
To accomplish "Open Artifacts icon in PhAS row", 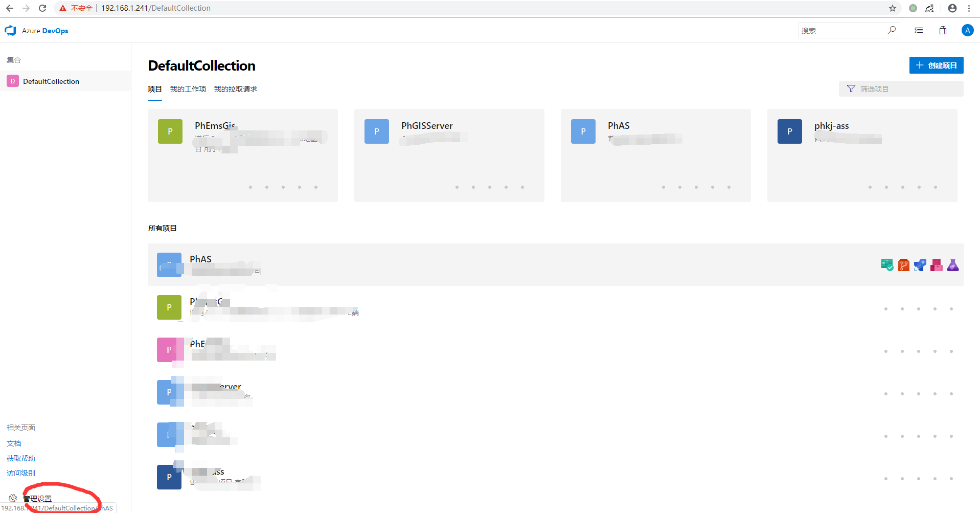I will tap(936, 265).
